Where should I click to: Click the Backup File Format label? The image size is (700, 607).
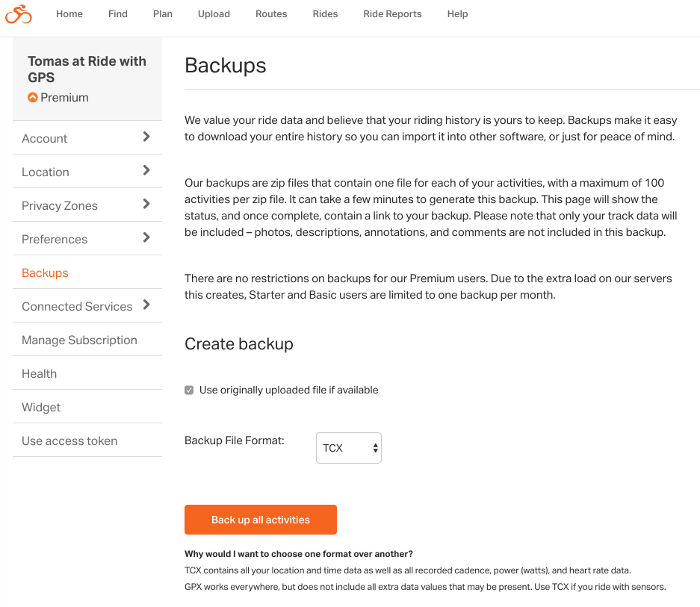[x=235, y=441]
